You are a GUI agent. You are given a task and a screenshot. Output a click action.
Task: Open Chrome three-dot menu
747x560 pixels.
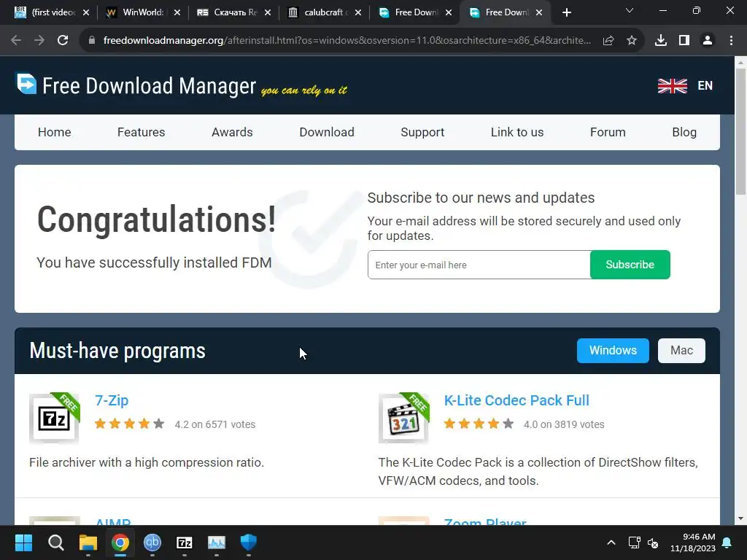point(731,41)
